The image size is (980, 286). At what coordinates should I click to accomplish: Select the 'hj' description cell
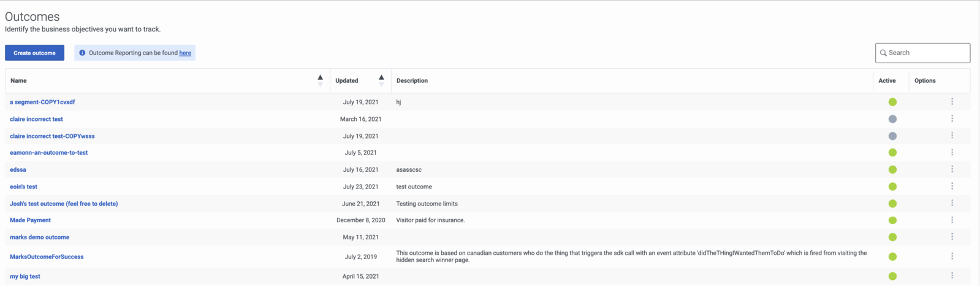click(x=398, y=102)
